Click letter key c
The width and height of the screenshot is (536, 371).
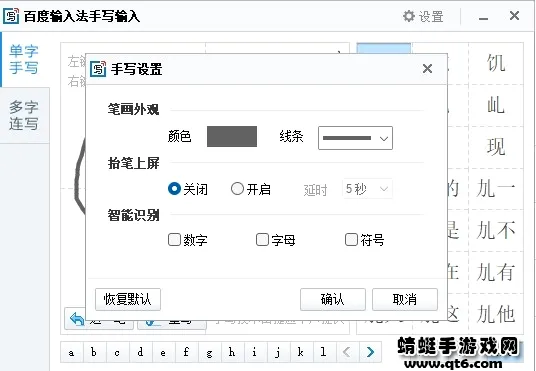click(x=117, y=352)
